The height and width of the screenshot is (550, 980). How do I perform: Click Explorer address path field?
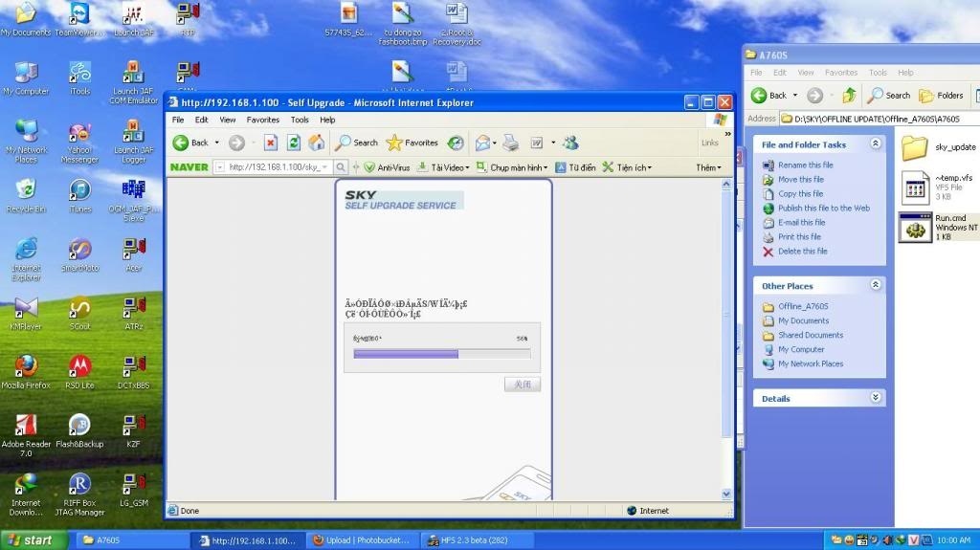pyautogui.click(x=880, y=119)
